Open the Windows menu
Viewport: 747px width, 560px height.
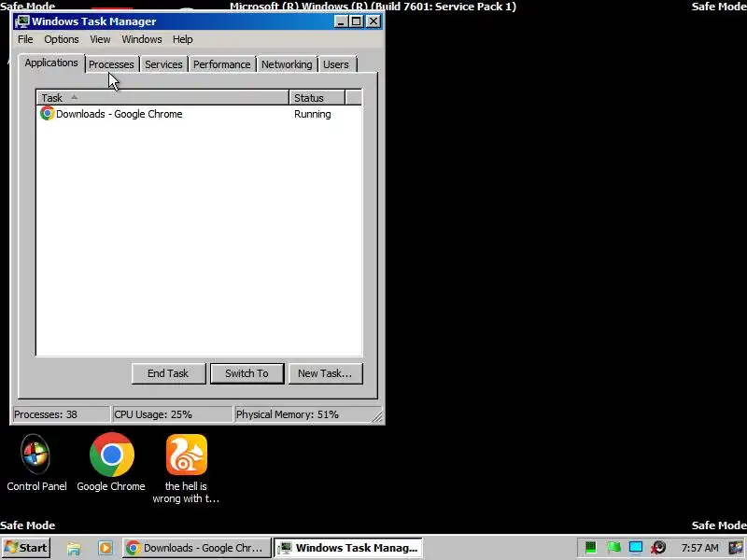coord(142,39)
